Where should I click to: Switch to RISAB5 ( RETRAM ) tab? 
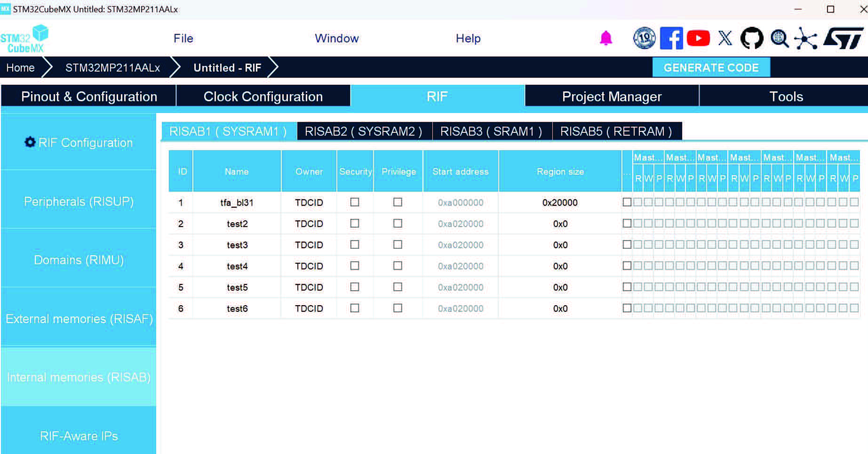(x=616, y=131)
